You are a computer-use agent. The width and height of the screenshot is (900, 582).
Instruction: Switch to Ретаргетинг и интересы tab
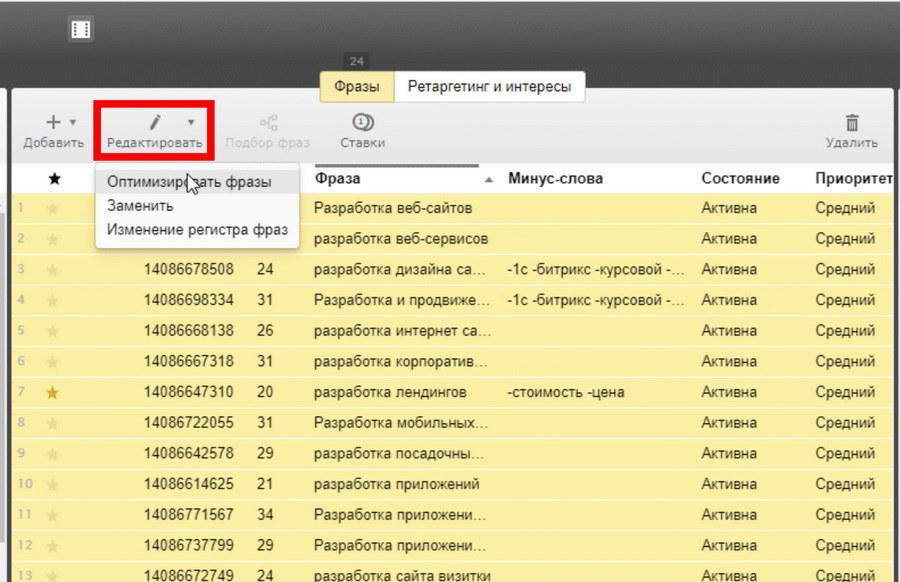tap(489, 87)
